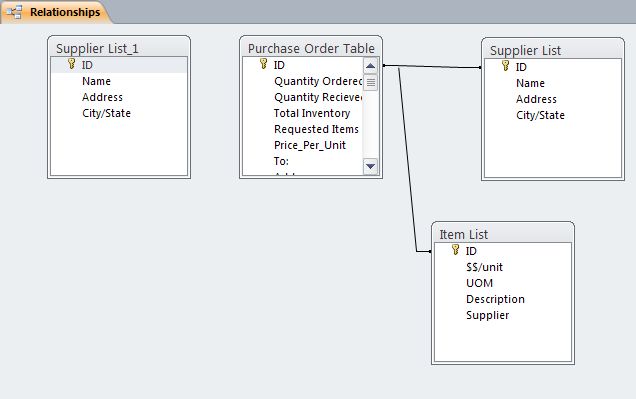Click the Purchase Order Table scroll down arrow
The image size is (636, 399).
[x=370, y=166]
